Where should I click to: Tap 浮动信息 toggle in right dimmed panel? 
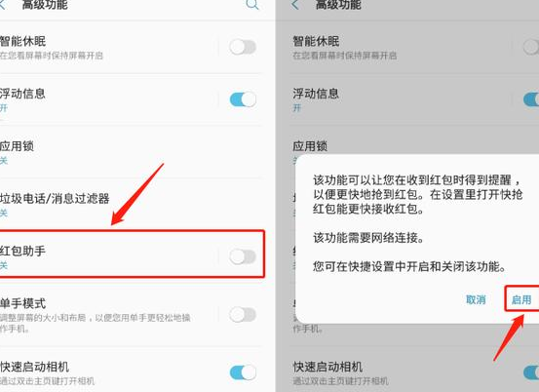[531, 99]
